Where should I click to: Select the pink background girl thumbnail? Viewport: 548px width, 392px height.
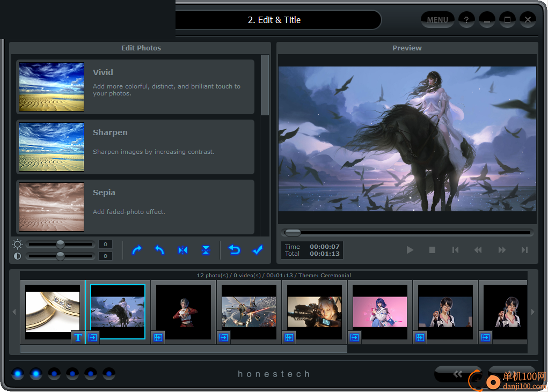click(380, 312)
